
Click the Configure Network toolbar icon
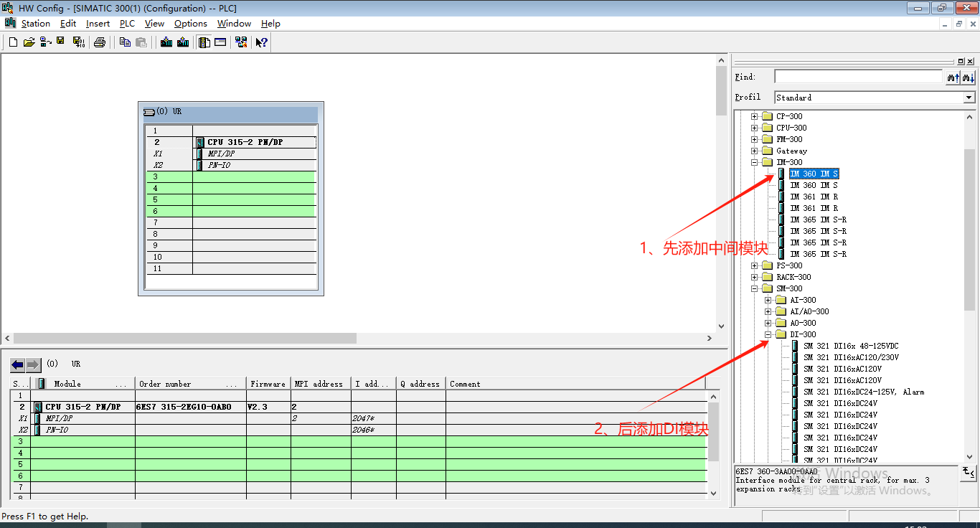[242, 42]
